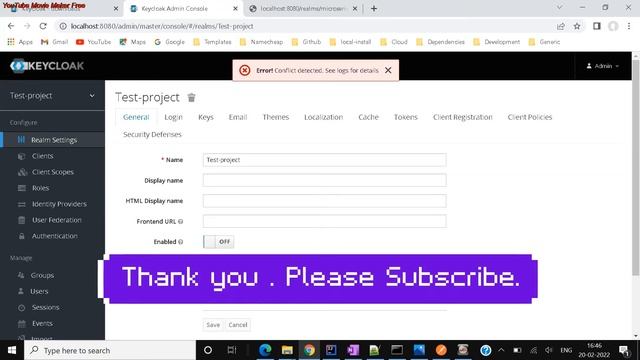640x360 pixels.
Task: Open Groups under Manage
Action: (x=42, y=275)
